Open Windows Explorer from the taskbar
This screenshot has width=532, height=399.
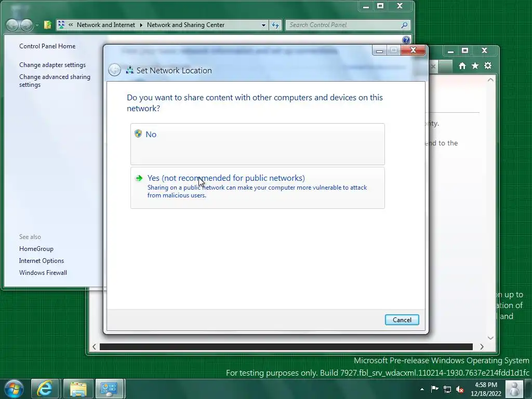tap(78, 389)
